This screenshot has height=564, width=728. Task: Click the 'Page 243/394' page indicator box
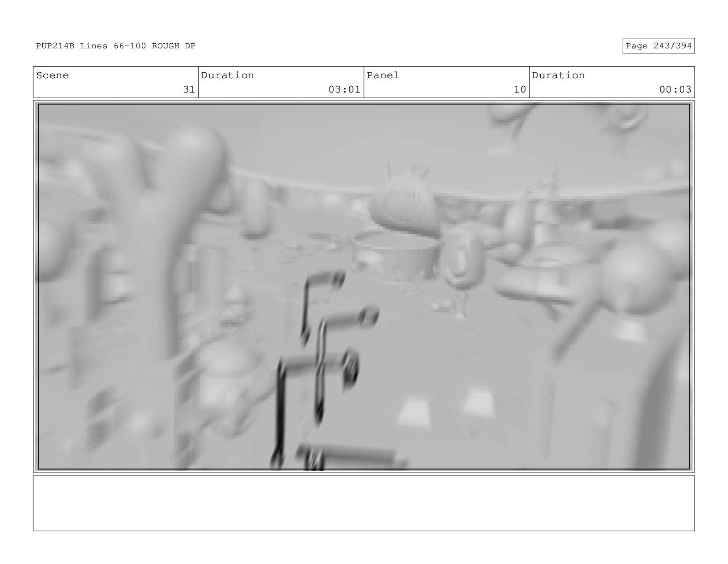[x=658, y=46]
